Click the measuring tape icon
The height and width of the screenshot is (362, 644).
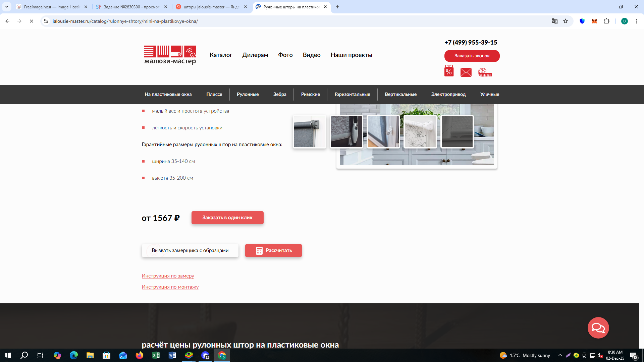[x=485, y=72]
